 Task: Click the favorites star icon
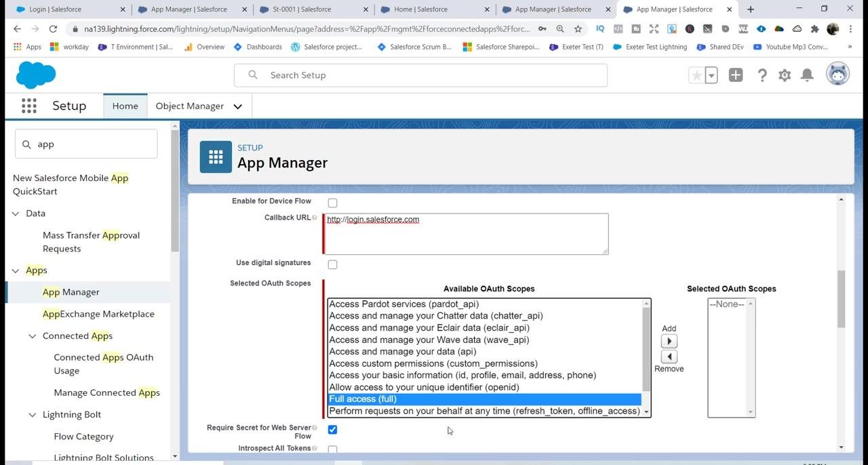tap(696, 75)
